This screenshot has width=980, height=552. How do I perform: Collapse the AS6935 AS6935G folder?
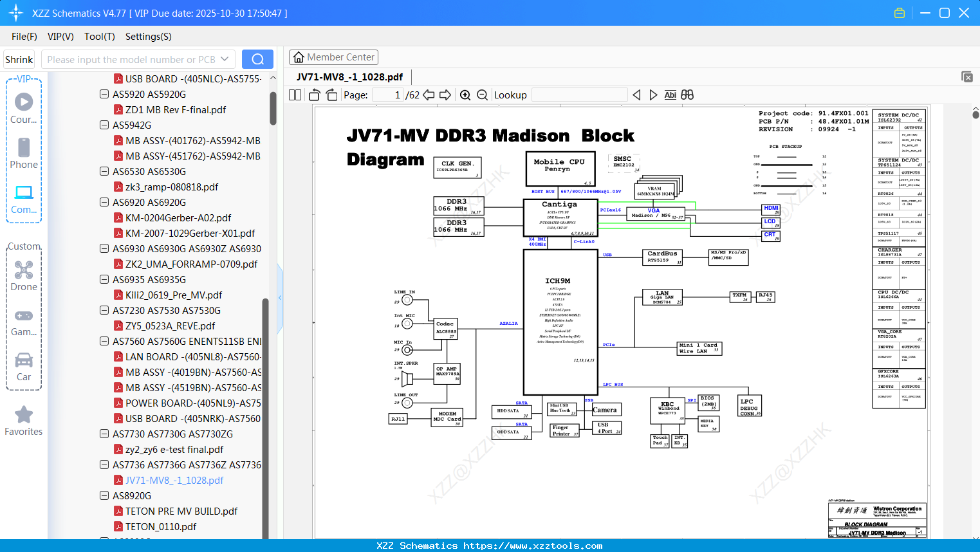coord(104,279)
